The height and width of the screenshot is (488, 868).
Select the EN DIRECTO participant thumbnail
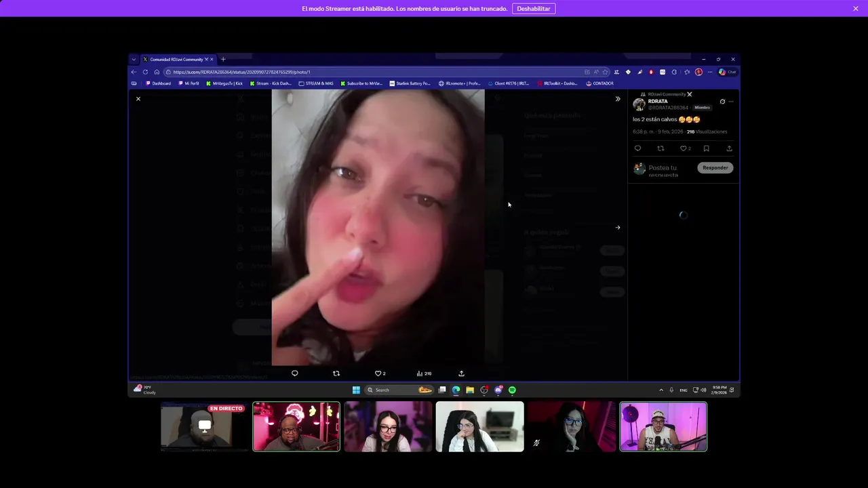tap(205, 426)
